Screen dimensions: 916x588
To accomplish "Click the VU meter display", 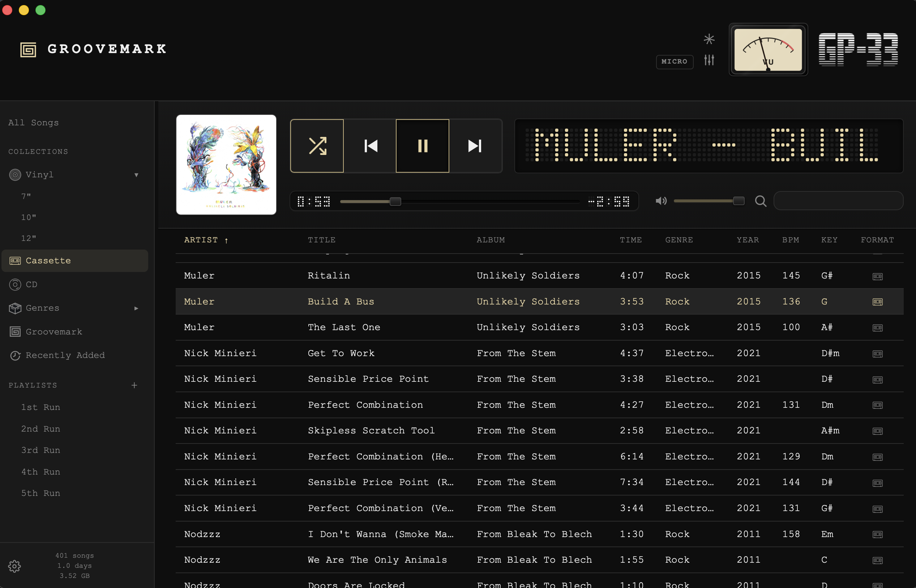I will [x=768, y=49].
